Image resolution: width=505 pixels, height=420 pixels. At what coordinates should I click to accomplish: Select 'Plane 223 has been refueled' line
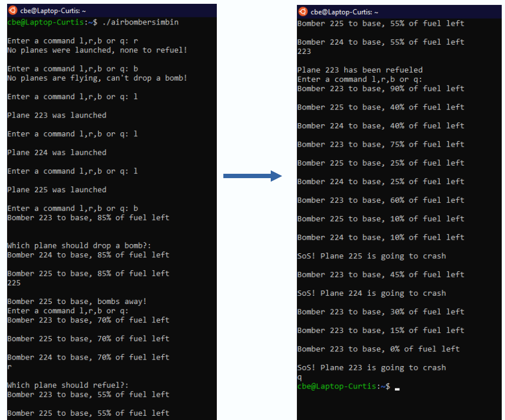pyautogui.click(x=360, y=70)
